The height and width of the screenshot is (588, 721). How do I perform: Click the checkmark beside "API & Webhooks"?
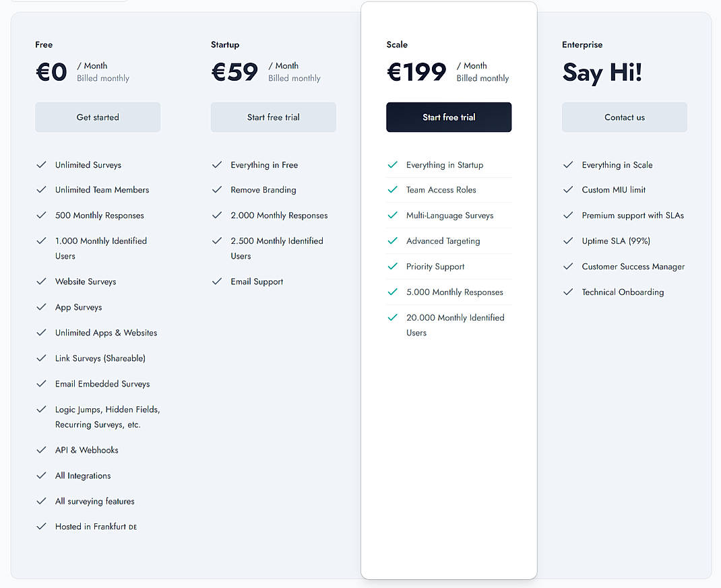(41, 450)
